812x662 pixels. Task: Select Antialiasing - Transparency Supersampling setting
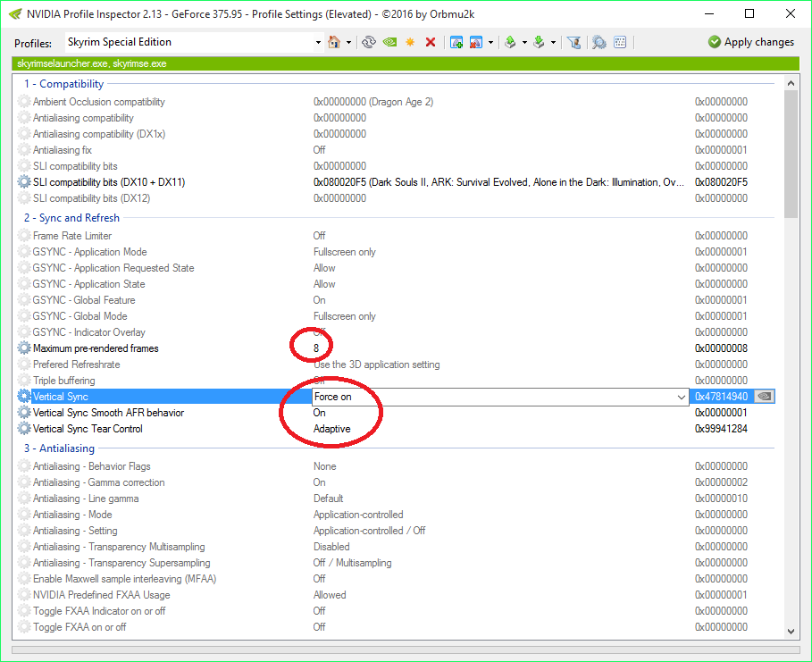[121, 563]
